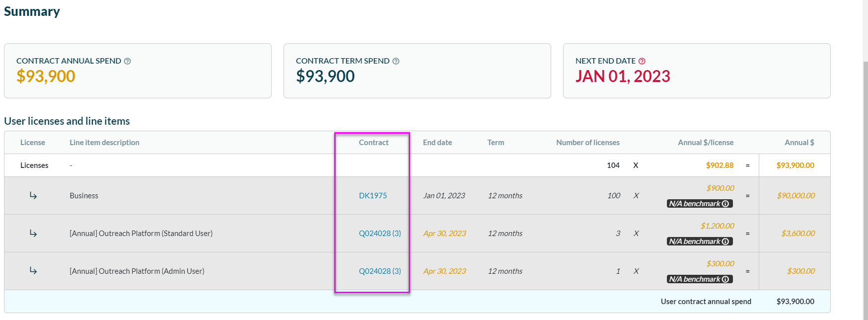Click sub-item arrow icon for Admin User row
Viewport: 868px width, 320px height.
click(33, 271)
